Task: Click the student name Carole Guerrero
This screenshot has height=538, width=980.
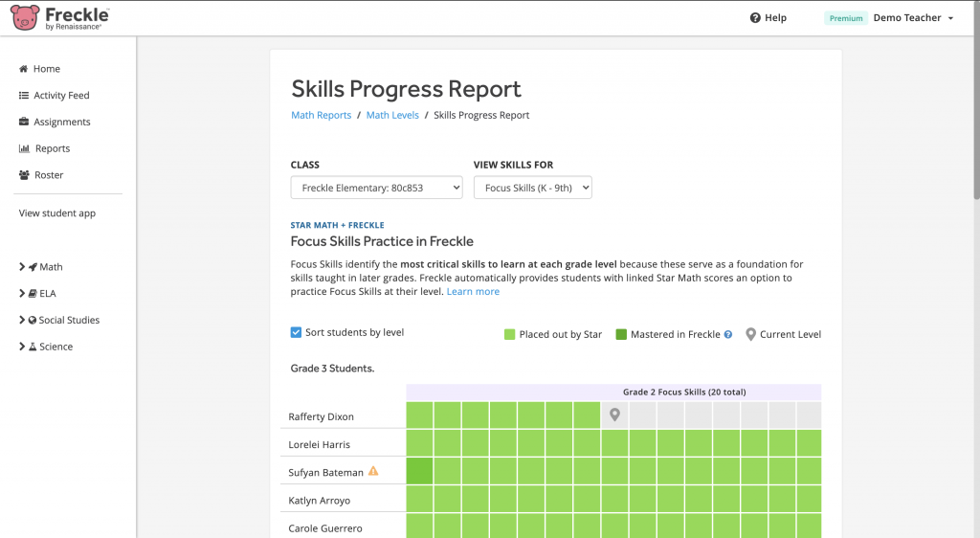Action: tap(325, 528)
